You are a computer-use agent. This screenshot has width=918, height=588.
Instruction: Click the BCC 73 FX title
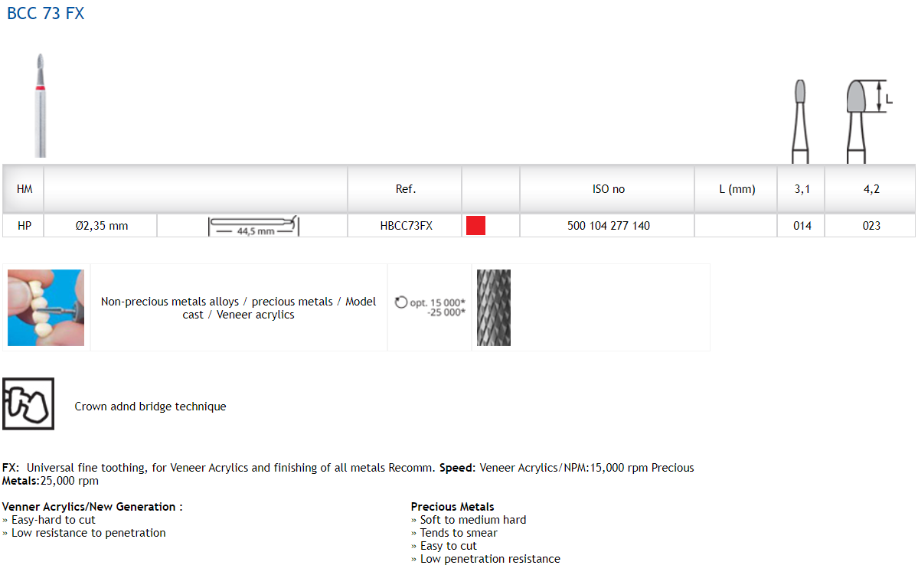(46, 14)
